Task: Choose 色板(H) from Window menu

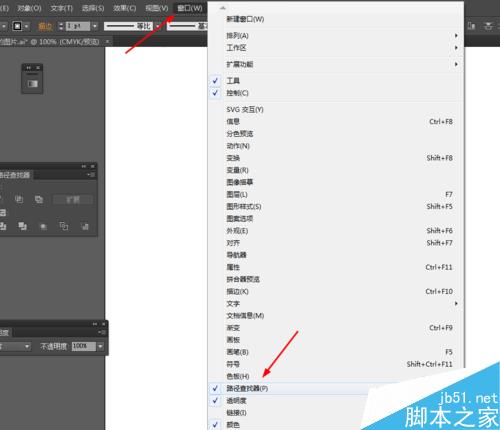Action: point(336,376)
